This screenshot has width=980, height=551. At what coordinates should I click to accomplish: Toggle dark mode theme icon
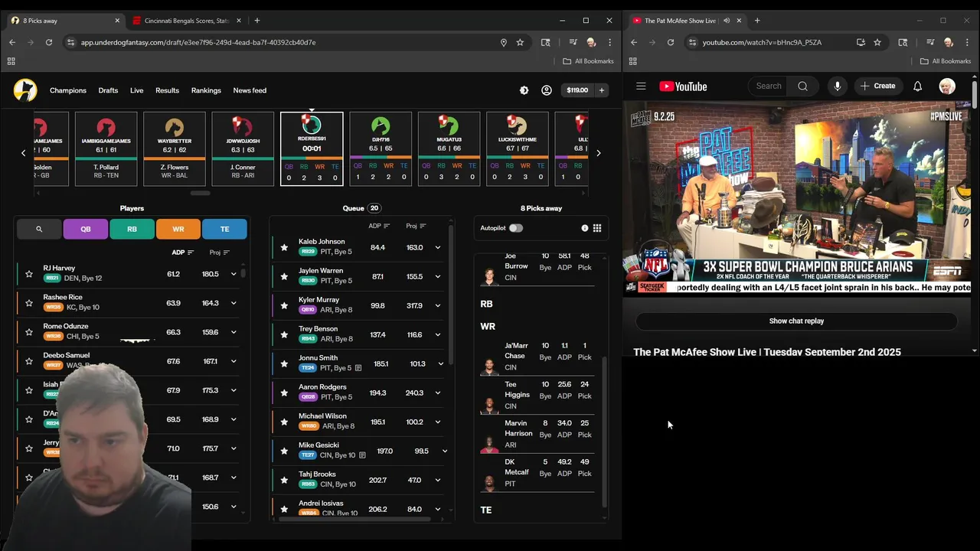click(524, 90)
